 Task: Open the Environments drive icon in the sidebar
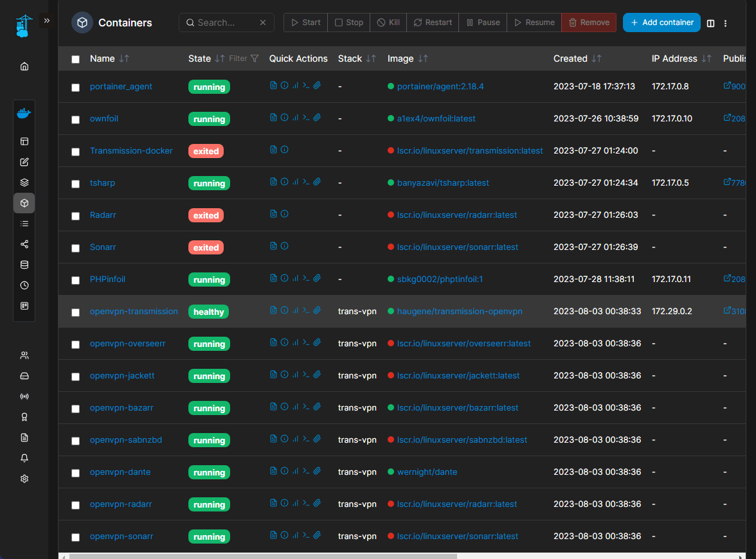click(x=24, y=376)
